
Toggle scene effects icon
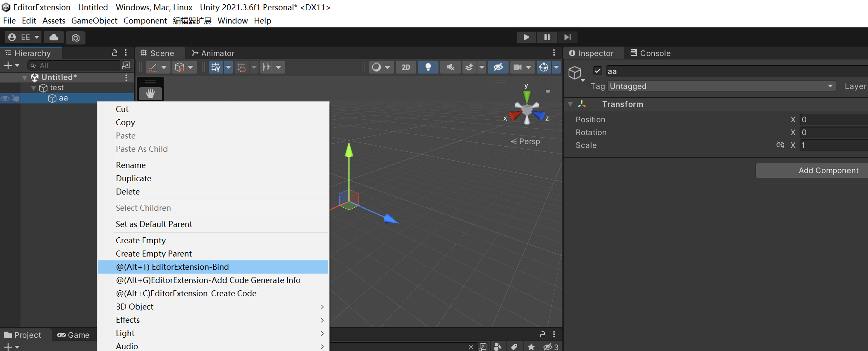pyautogui.click(x=469, y=67)
